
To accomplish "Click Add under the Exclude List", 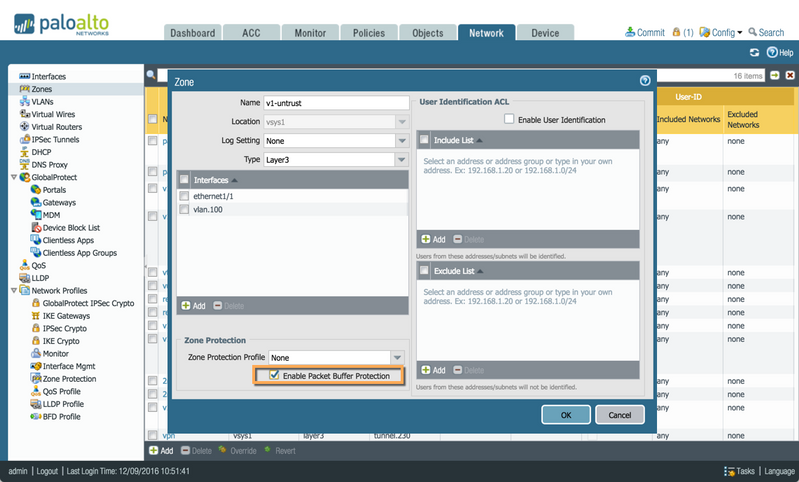I will pos(433,370).
